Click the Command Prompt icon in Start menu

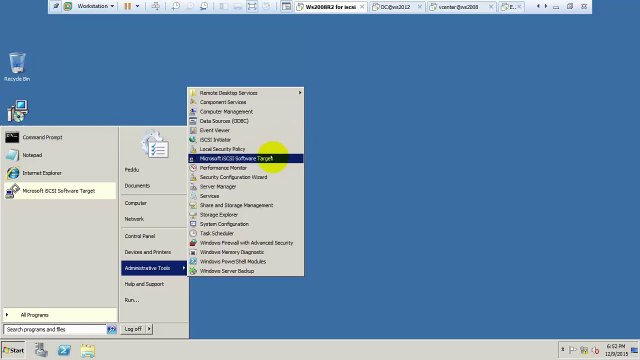pyautogui.click(x=12, y=137)
